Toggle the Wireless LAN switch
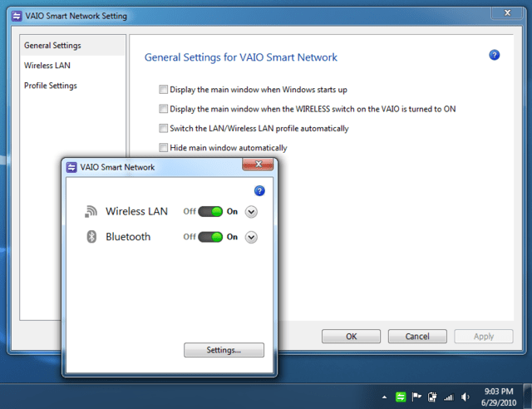This screenshot has width=532, height=409. (x=210, y=211)
